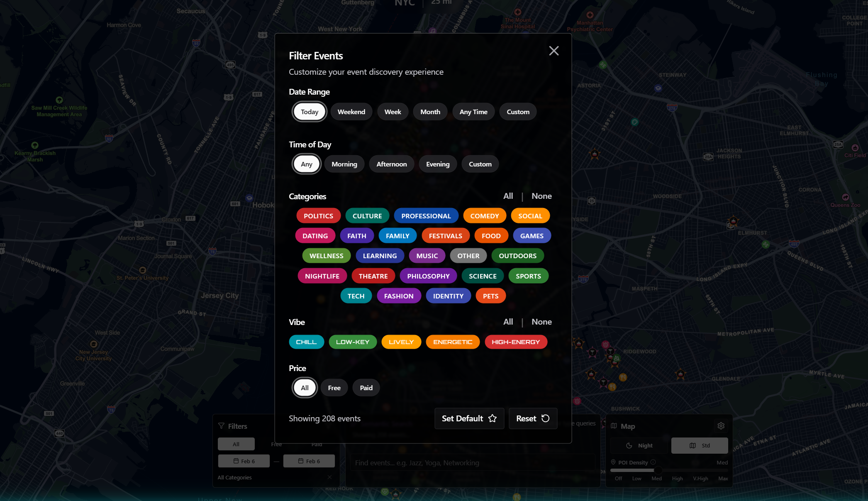This screenshot has height=501, width=868.
Task: Click the star icon next to Set Default
Action: 492,418
